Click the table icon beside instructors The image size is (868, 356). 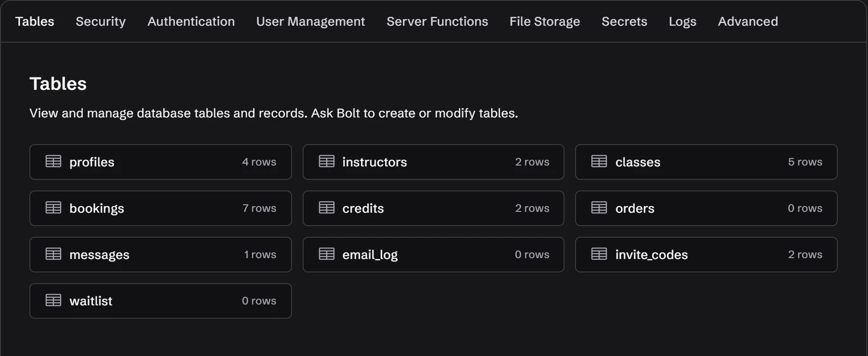click(x=327, y=162)
